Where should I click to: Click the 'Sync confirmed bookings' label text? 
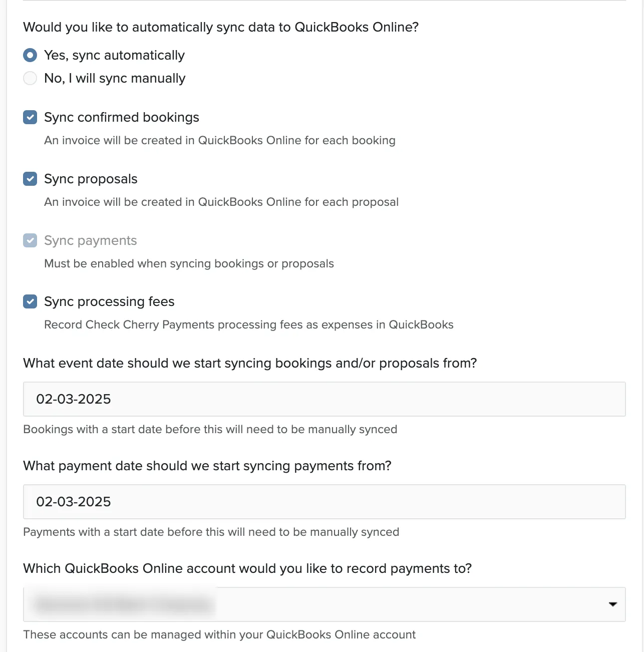click(x=122, y=117)
